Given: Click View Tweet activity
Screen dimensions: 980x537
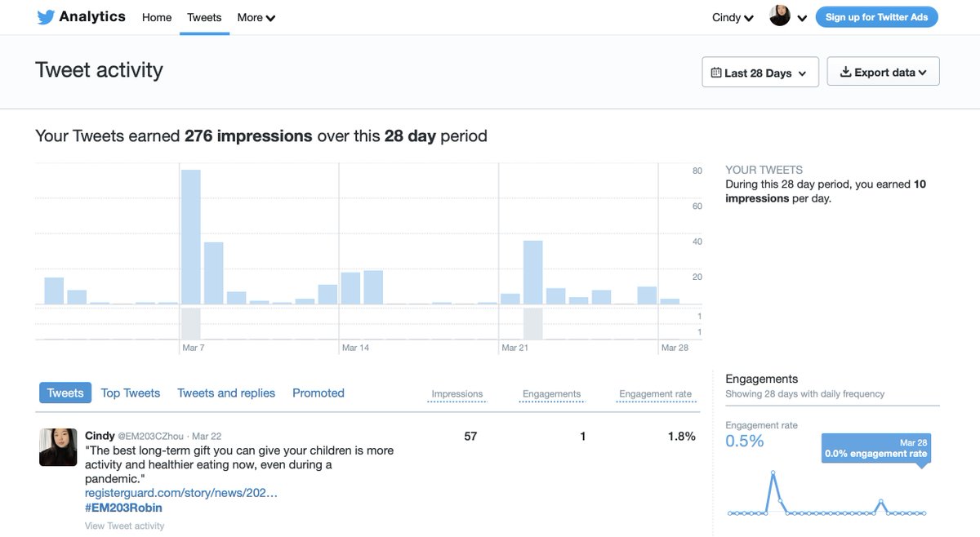Looking at the screenshot, I should click(x=124, y=526).
